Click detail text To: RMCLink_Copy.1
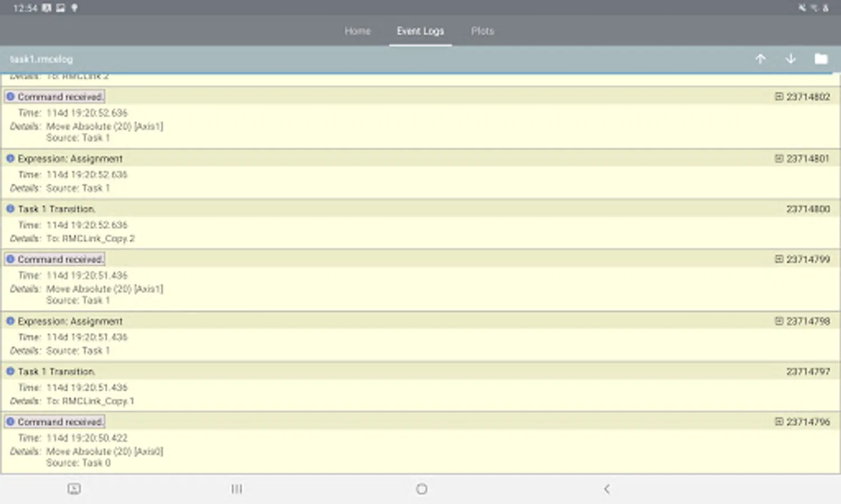Screen dimensions: 841x504 point(90,401)
